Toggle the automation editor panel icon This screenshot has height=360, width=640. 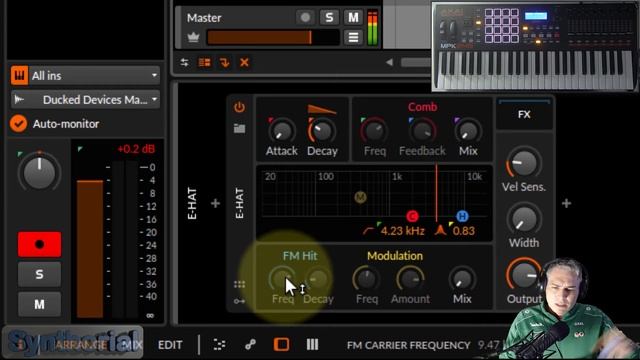click(220, 345)
